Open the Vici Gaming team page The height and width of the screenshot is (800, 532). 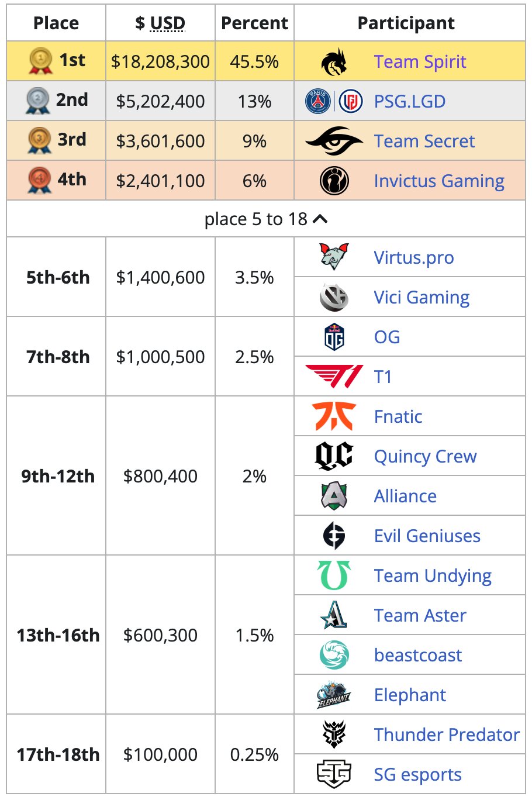click(422, 298)
